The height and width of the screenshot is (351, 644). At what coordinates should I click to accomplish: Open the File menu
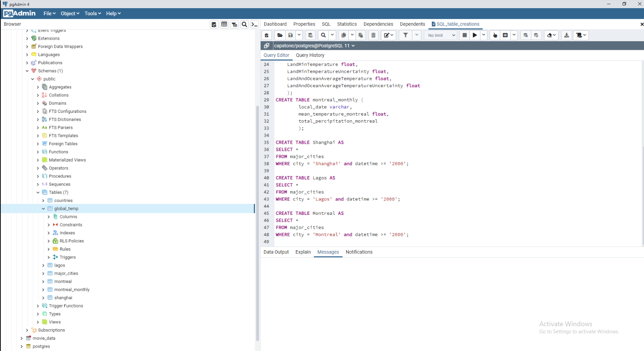tap(49, 14)
